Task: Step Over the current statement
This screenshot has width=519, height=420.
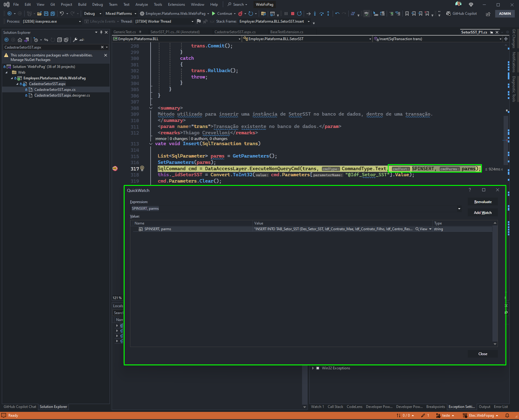Action: point(321,14)
